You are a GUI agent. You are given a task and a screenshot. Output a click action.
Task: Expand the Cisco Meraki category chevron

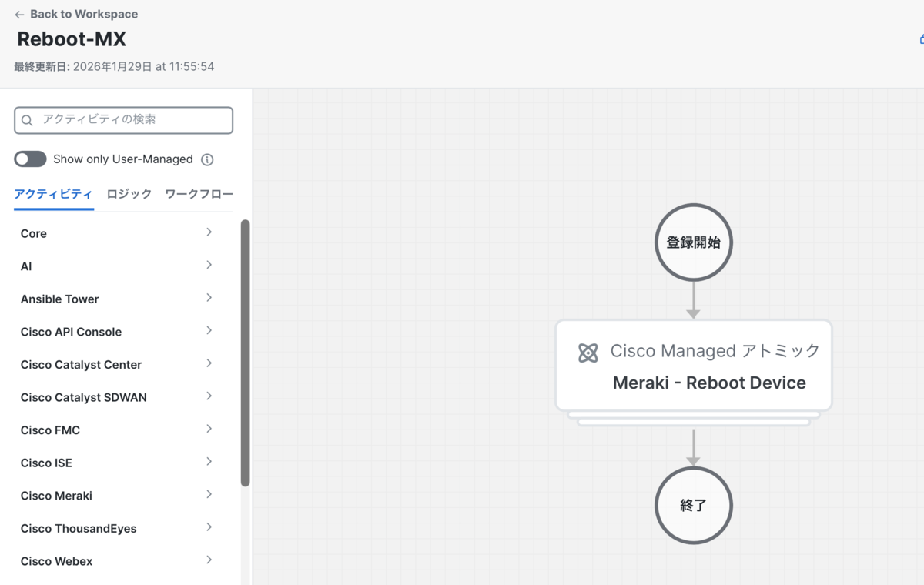(x=209, y=494)
